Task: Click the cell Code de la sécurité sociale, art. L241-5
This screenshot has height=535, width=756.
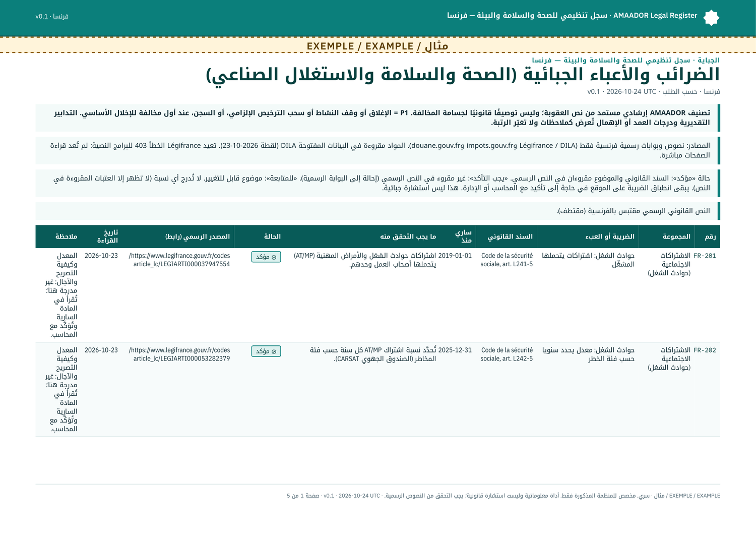Action: click(x=507, y=260)
